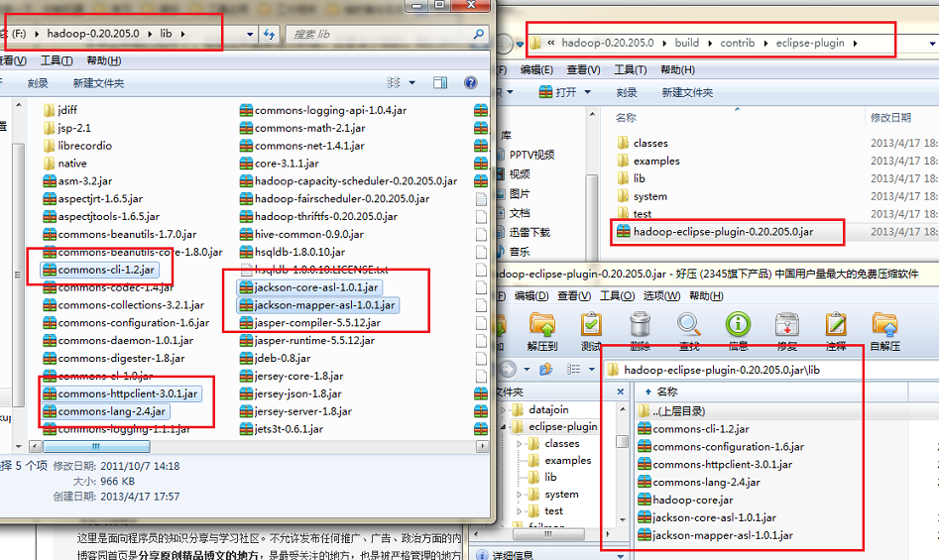Select commons-configuration-1.6.jar in 好压 archive list
939x560 pixels.
pos(721,447)
